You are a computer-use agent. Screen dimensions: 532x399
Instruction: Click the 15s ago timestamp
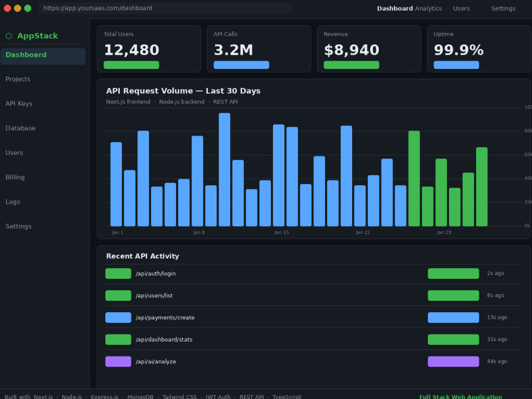click(x=497, y=317)
